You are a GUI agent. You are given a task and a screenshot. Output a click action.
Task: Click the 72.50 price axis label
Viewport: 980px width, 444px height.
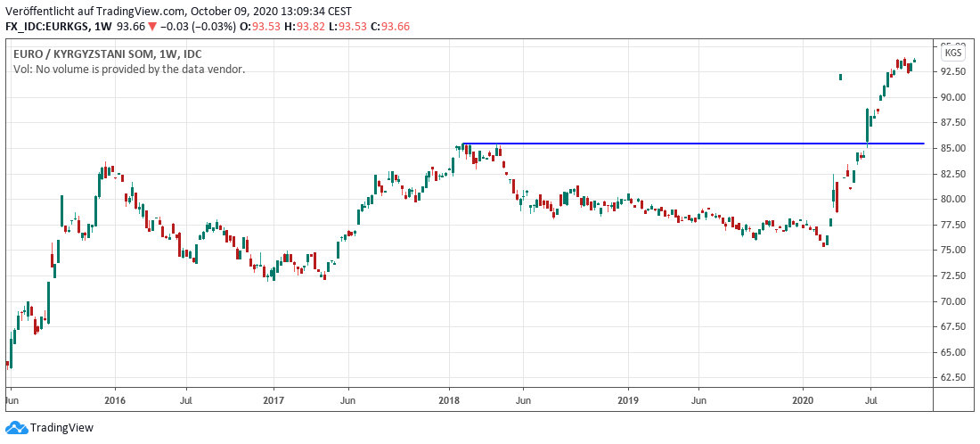click(952, 275)
